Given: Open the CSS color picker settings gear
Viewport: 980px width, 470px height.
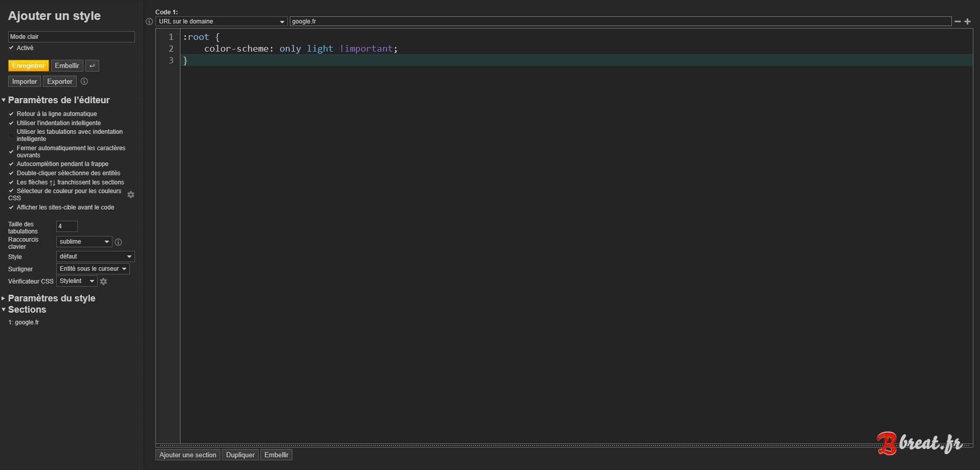Looking at the screenshot, I should point(131,195).
